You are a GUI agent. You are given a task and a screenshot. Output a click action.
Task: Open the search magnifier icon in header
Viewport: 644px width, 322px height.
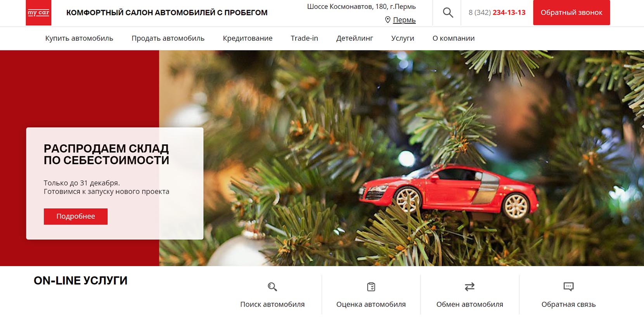[x=448, y=12]
